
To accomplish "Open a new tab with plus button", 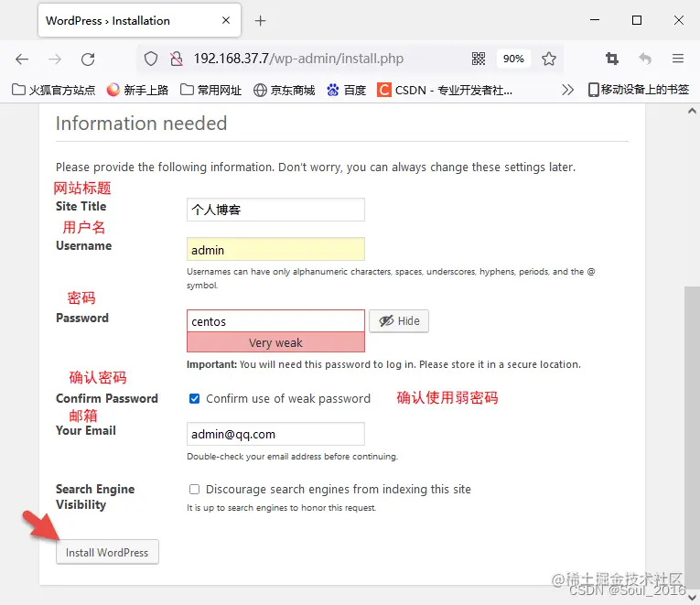I will [x=260, y=20].
